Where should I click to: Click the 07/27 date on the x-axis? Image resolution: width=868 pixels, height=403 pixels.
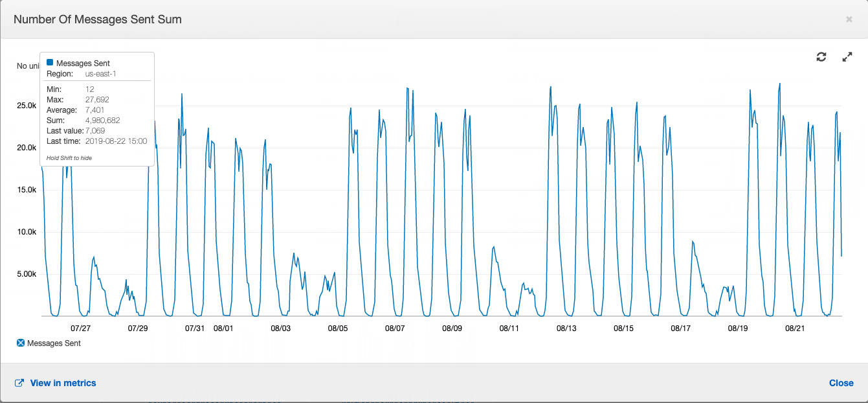click(80, 328)
